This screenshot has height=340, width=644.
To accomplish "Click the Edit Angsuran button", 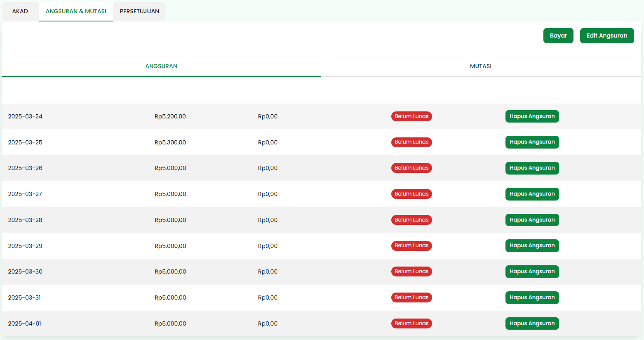I will pyautogui.click(x=606, y=35).
